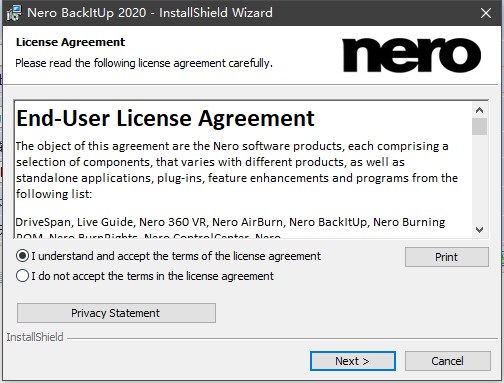Screen dimensions: 504x383
Task: Click the empty scrollbar track below the thumb
Action: click(x=479, y=179)
